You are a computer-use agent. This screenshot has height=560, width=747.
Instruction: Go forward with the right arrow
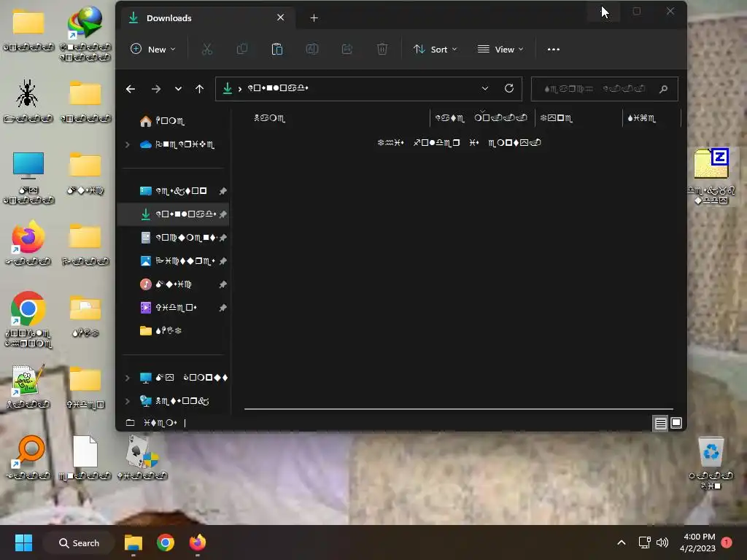[156, 89]
